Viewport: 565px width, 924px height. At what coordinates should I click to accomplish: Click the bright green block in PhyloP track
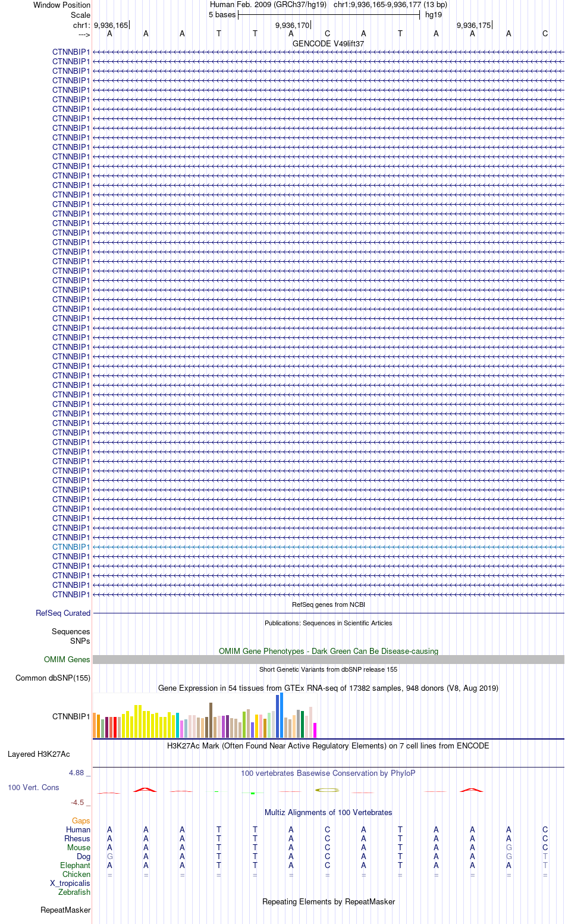(x=253, y=793)
